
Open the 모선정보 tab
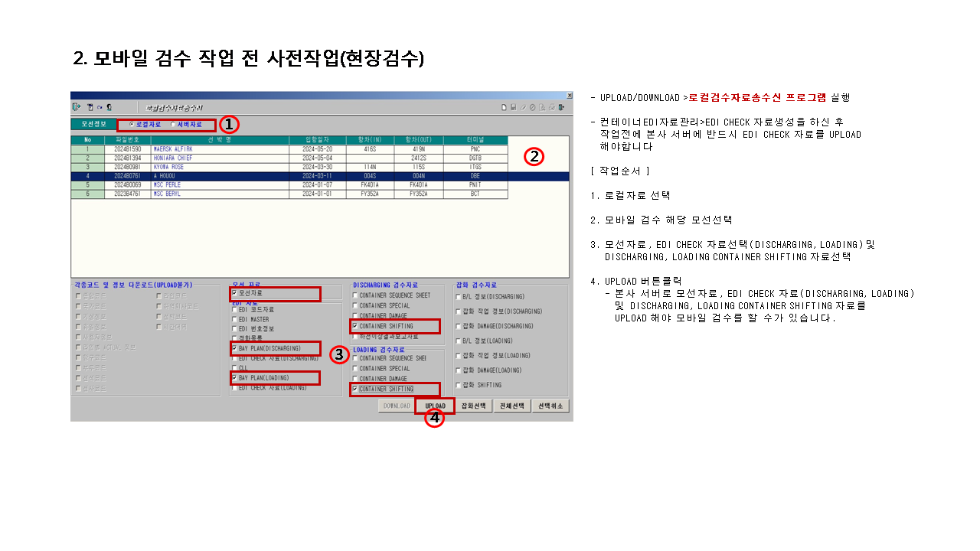click(x=93, y=123)
